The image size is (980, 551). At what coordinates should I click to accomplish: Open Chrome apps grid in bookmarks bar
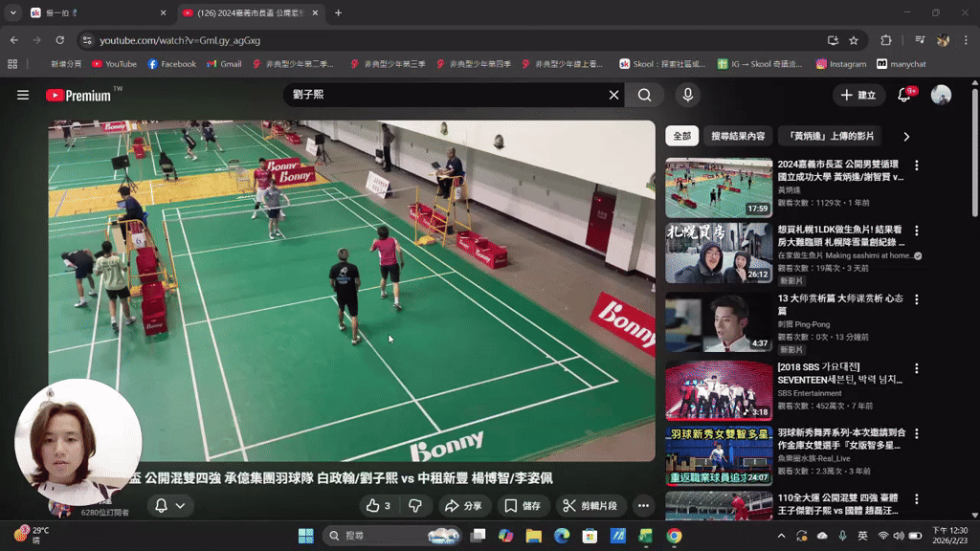coord(12,64)
